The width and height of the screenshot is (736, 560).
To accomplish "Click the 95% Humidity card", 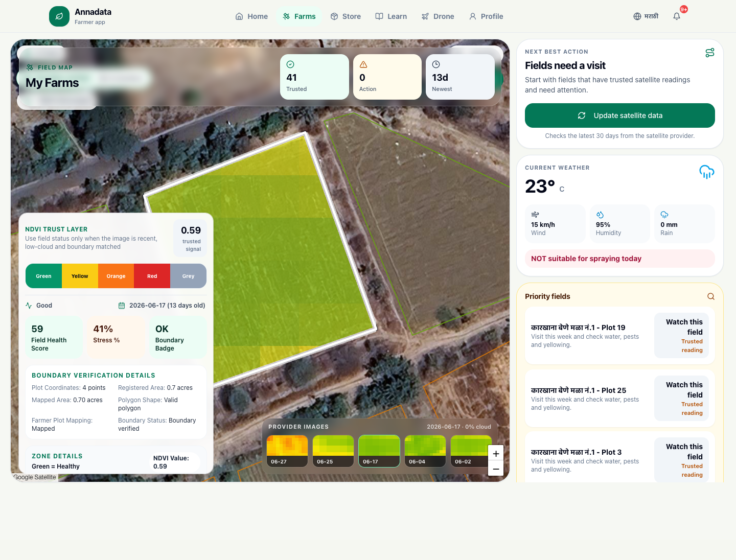I will pyautogui.click(x=620, y=224).
